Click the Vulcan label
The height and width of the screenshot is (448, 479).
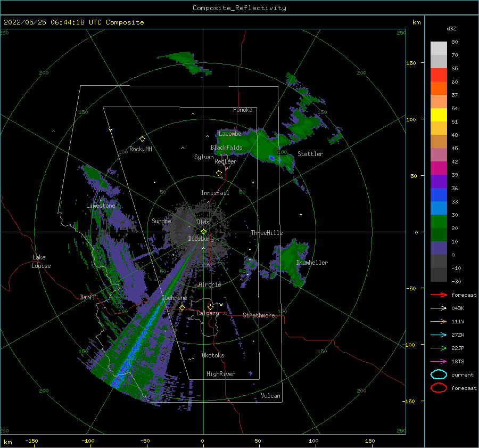[x=271, y=396]
